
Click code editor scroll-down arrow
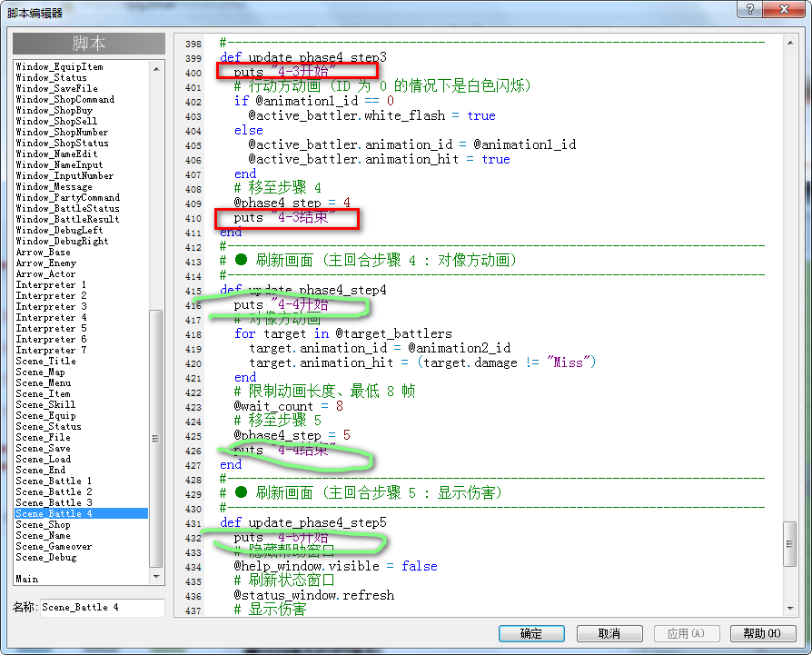(x=789, y=609)
